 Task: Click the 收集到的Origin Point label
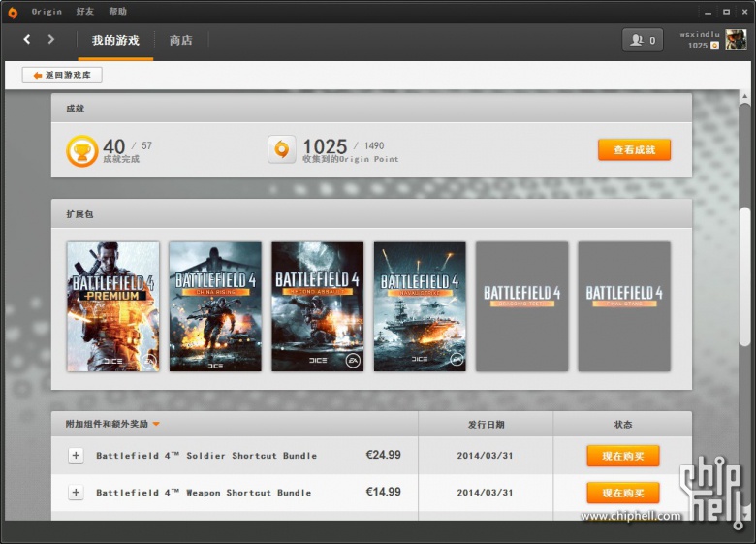click(351, 159)
